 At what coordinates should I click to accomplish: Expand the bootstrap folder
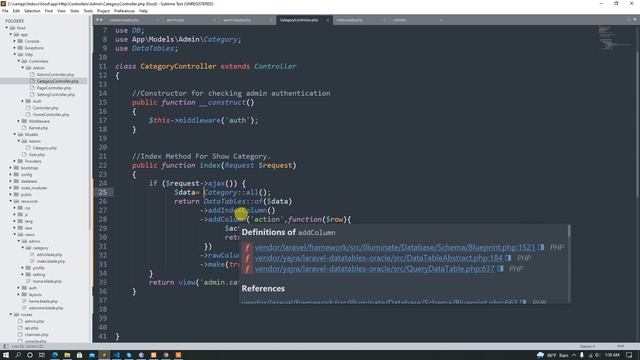point(11,168)
